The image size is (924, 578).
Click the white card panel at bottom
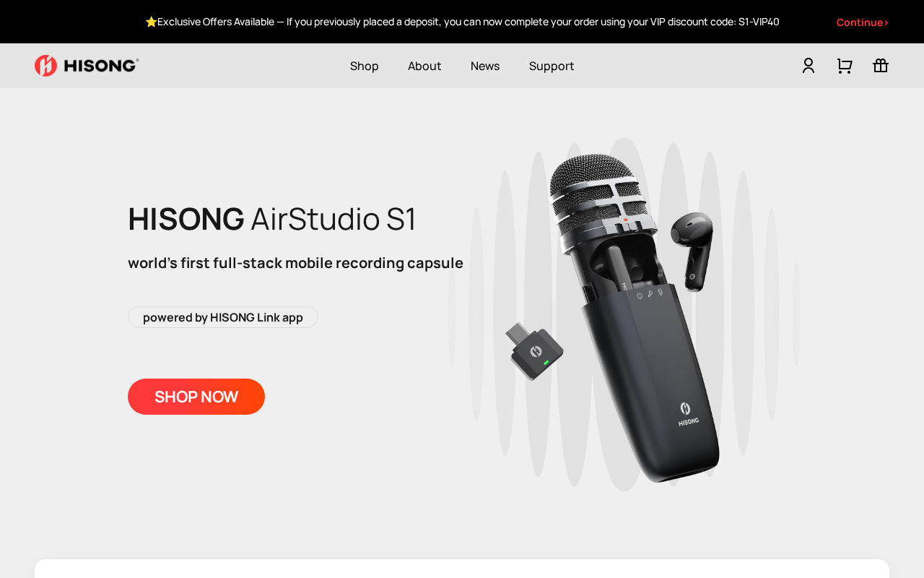(x=462, y=569)
